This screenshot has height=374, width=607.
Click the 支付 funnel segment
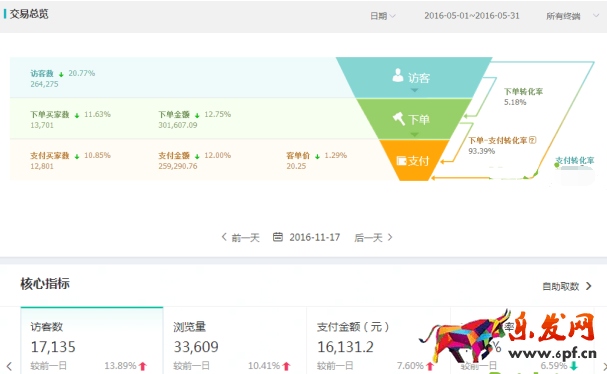click(x=413, y=160)
